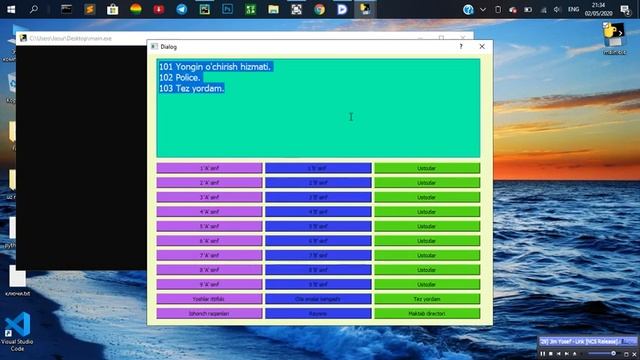
Task: Click the green Tez yordam button
Action: click(427, 299)
